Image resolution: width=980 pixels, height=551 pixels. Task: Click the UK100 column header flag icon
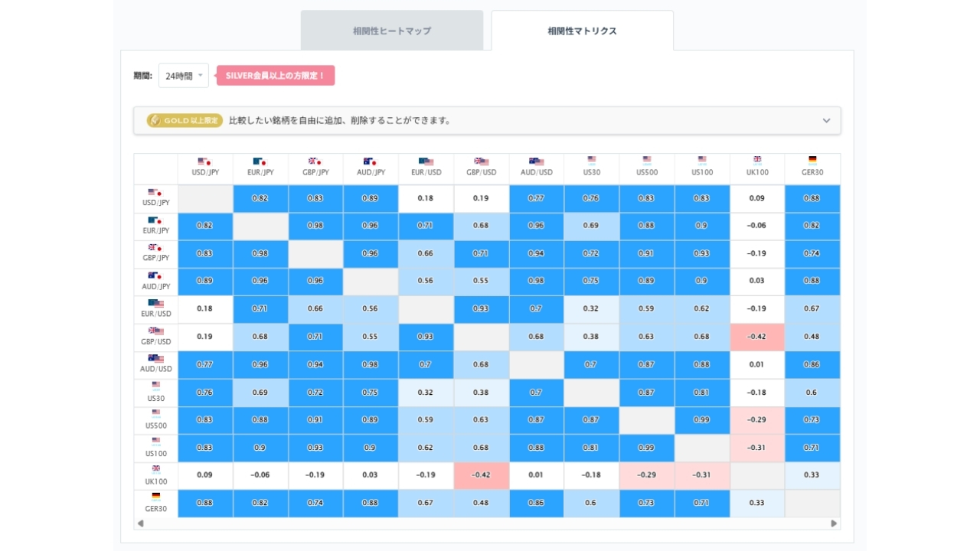tap(757, 161)
